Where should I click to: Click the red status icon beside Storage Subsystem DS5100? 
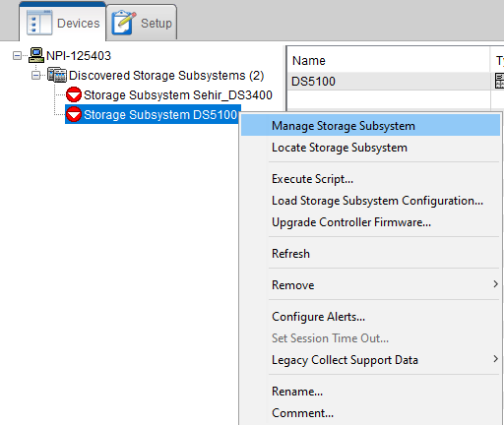[74, 114]
